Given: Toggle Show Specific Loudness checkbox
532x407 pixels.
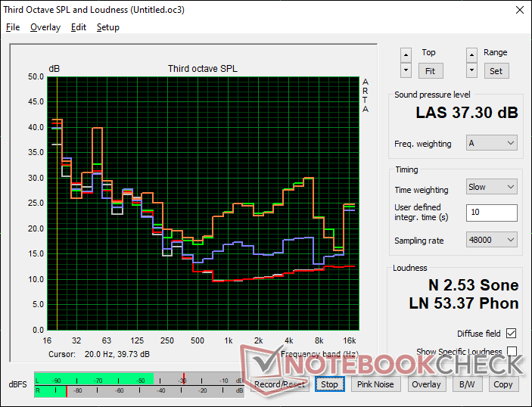Looking at the screenshot, I should click(512, 352).
